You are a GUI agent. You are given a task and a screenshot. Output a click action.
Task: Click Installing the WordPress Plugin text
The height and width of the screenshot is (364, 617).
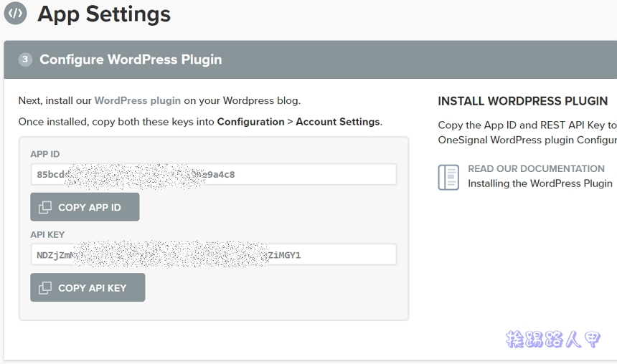coord(540,183)
